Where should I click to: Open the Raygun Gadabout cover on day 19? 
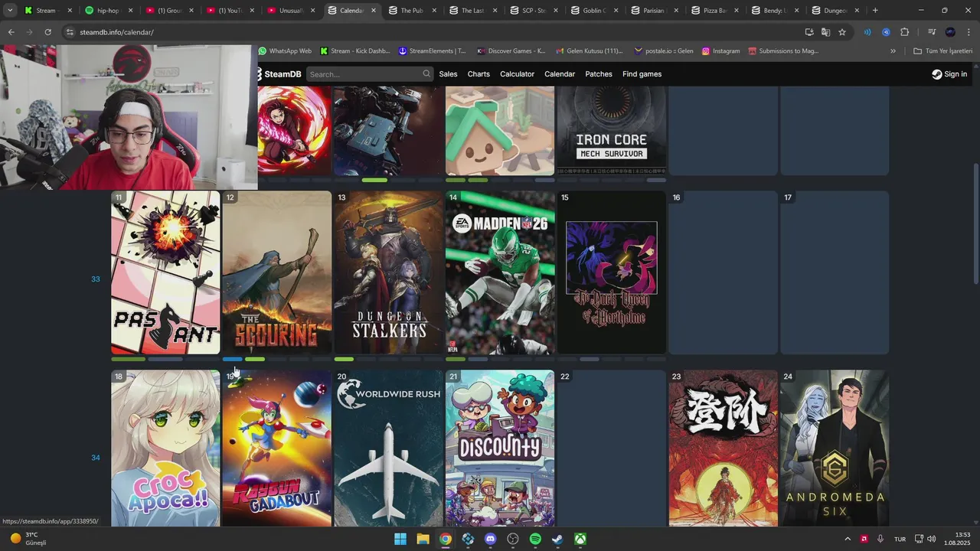point(277,448)
